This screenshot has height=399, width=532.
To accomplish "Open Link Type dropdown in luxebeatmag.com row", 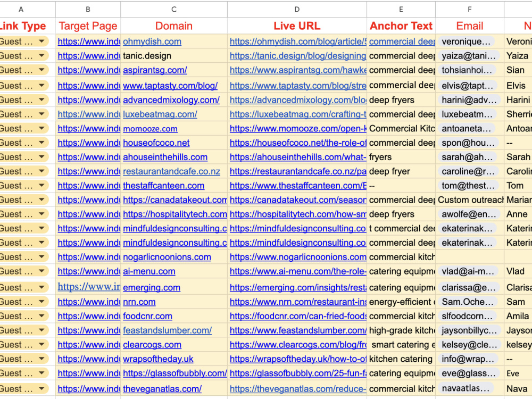I will tap(41, 114).
